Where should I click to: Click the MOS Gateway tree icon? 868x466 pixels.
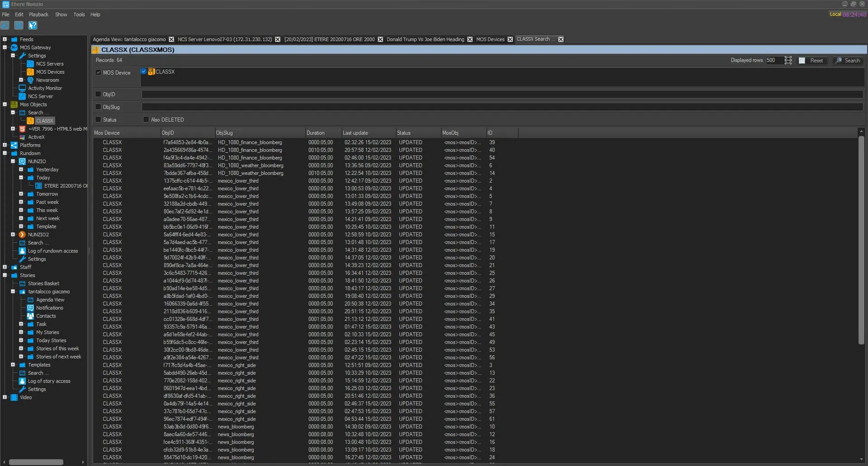(14, 47)
